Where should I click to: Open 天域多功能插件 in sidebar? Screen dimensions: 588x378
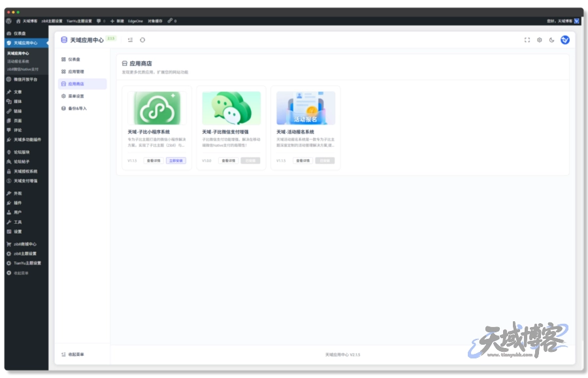click(26, 140)
